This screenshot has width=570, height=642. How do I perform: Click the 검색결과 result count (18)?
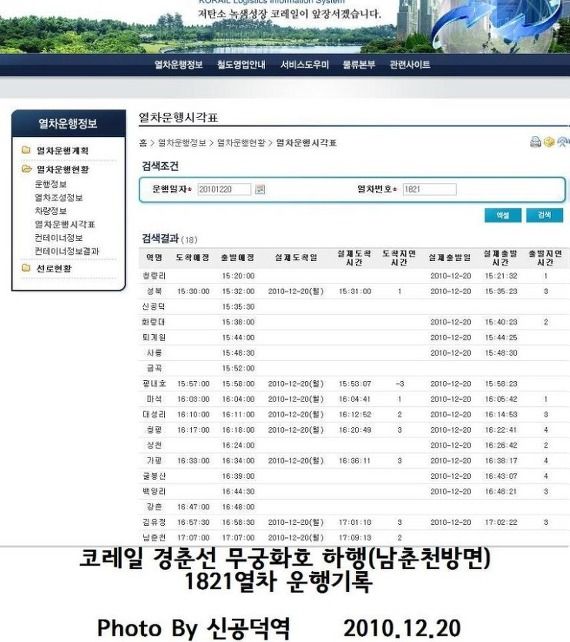tap(189, 240)
